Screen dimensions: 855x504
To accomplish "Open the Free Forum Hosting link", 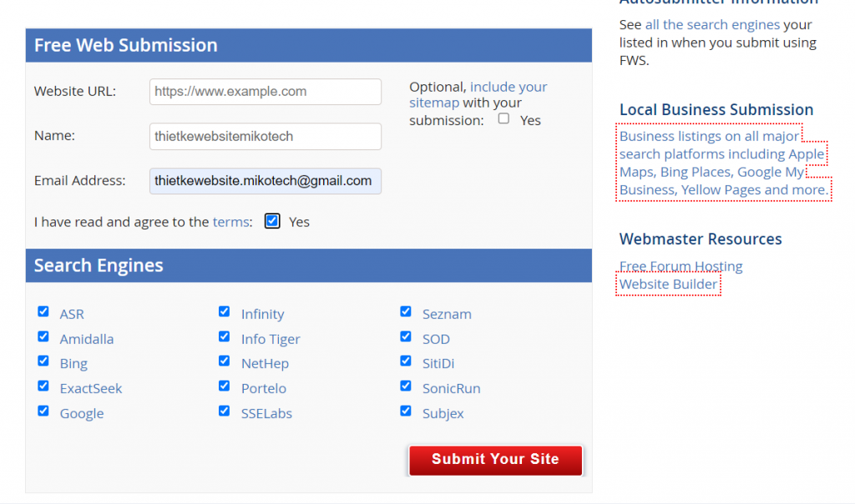I will tap(680, 265).
